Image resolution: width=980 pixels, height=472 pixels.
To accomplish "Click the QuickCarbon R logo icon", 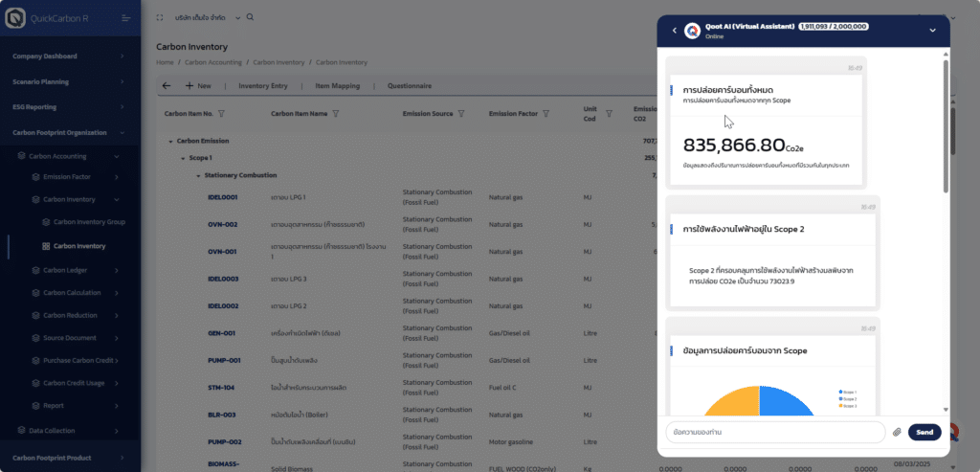I will coord(15,18).
